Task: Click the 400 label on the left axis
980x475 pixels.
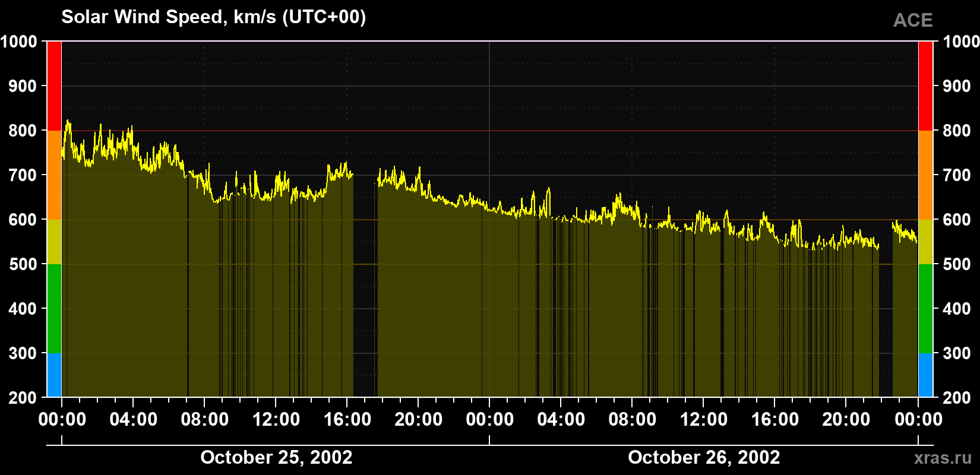Action: coord(23,309)
